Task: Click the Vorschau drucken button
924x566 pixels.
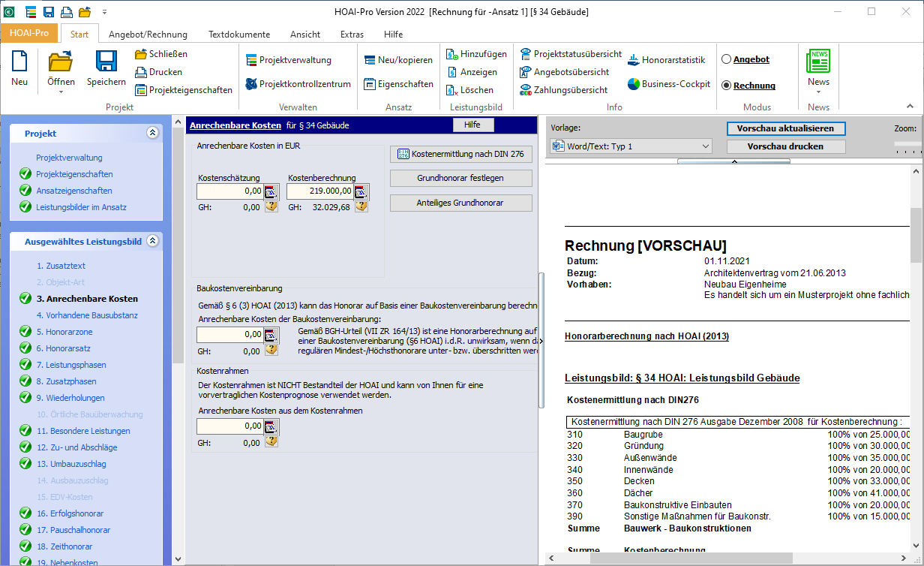Action: click(786, 146)
